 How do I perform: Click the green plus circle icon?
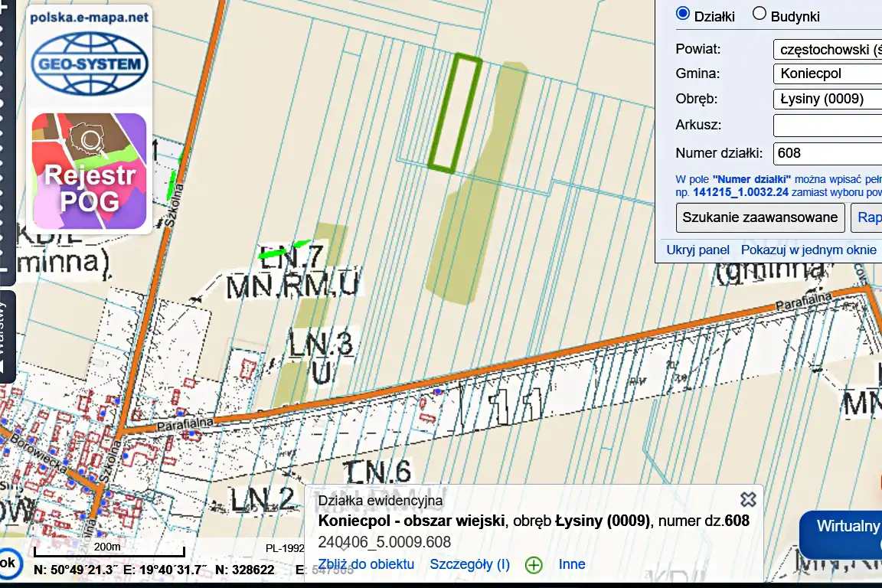(534, 565)
